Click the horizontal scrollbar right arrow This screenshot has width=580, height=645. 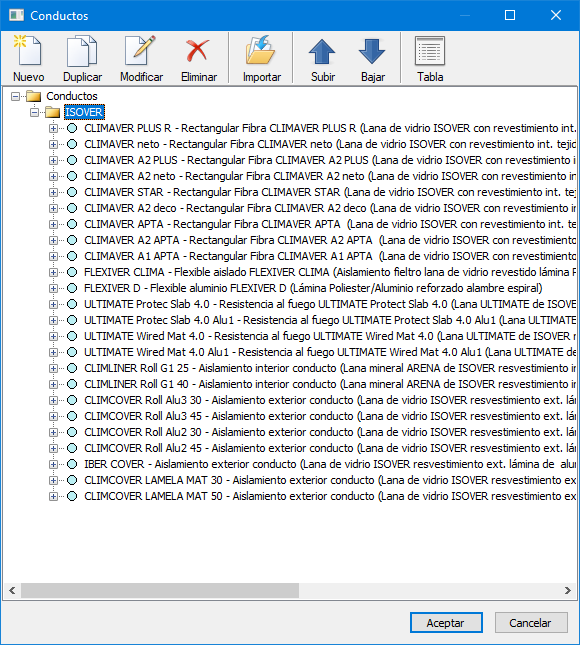[x=568, y=591]
